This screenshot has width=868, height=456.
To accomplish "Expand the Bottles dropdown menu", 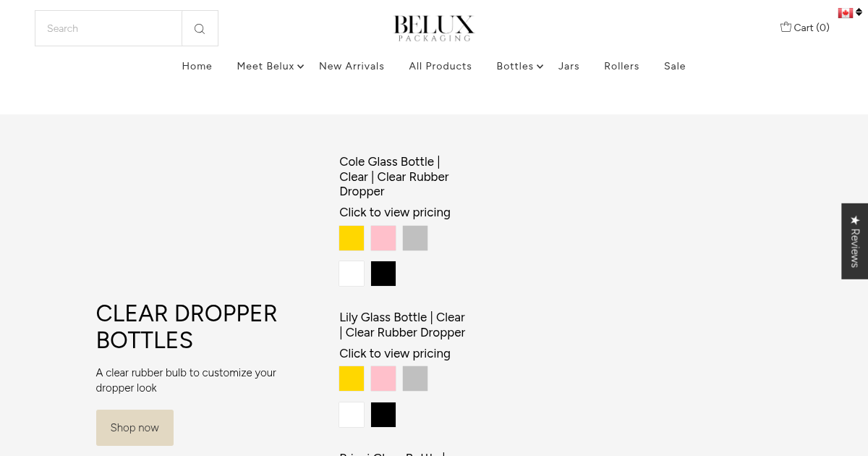I will point(515,66).
